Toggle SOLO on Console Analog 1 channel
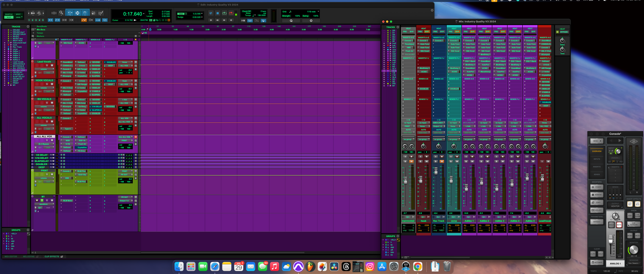 [x=612, y=225]
